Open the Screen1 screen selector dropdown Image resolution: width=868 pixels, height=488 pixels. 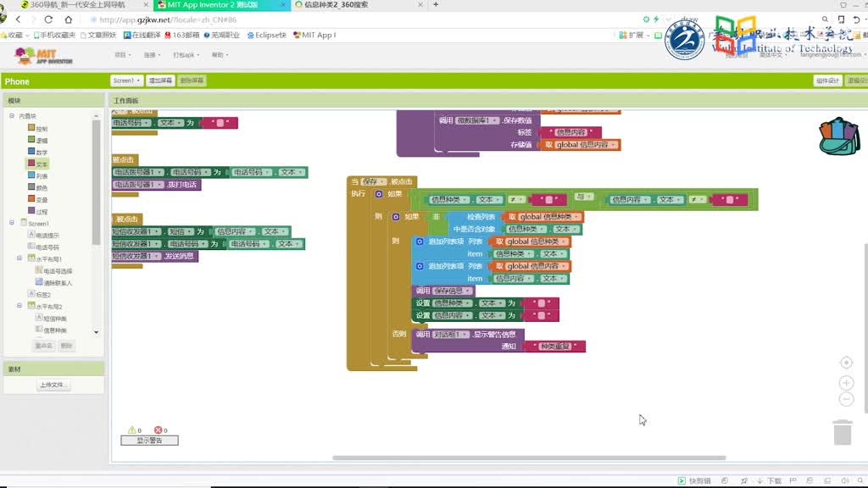[x=126, y=80]
